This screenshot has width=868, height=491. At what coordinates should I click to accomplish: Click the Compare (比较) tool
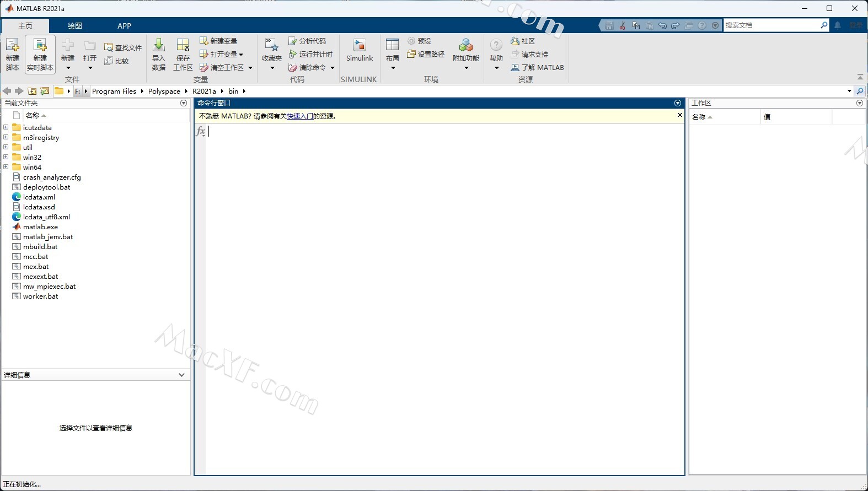(117, 61)
